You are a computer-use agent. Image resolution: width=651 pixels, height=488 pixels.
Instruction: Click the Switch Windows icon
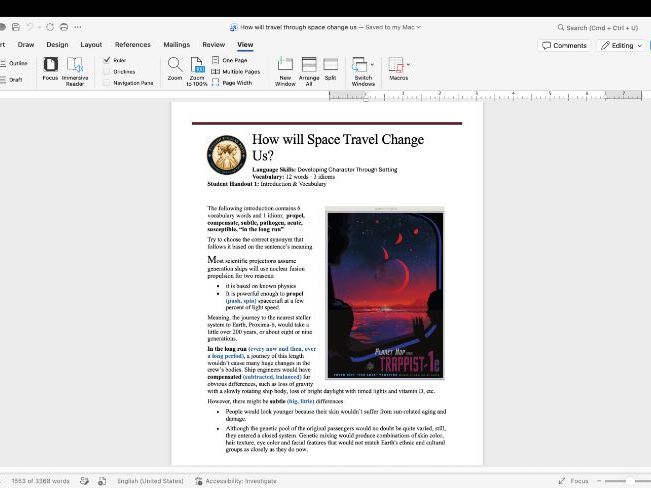click(360, 65)
